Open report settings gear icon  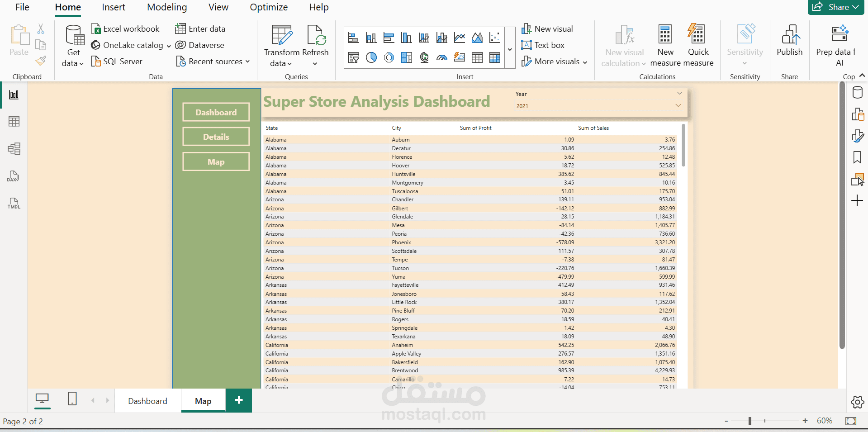[x=857, y=402]
